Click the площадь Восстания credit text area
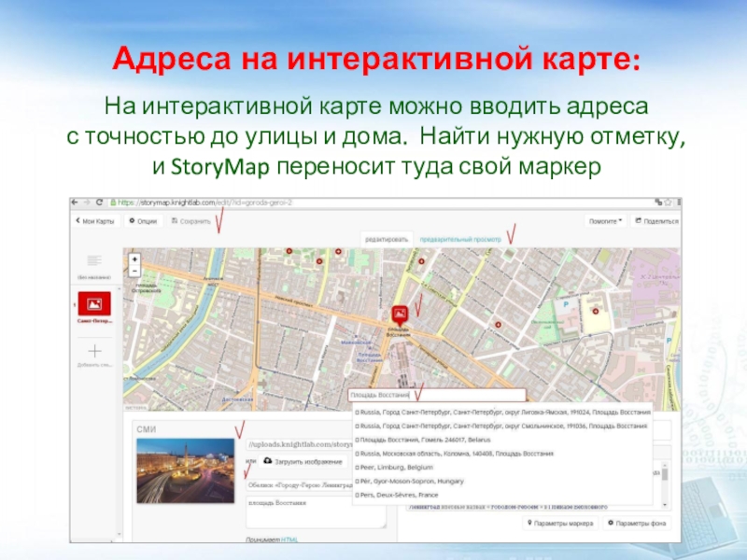The height and width of the screenshot is (560, 747). [x=316, y=511]
